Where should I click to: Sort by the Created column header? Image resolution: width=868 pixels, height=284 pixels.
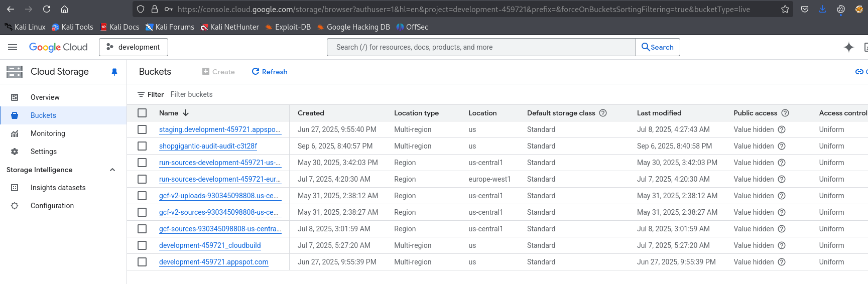[x=311, y=113]
